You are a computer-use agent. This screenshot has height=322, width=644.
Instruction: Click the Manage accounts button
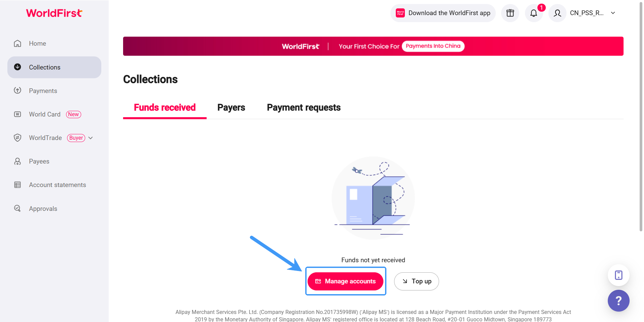pos(345,281)
